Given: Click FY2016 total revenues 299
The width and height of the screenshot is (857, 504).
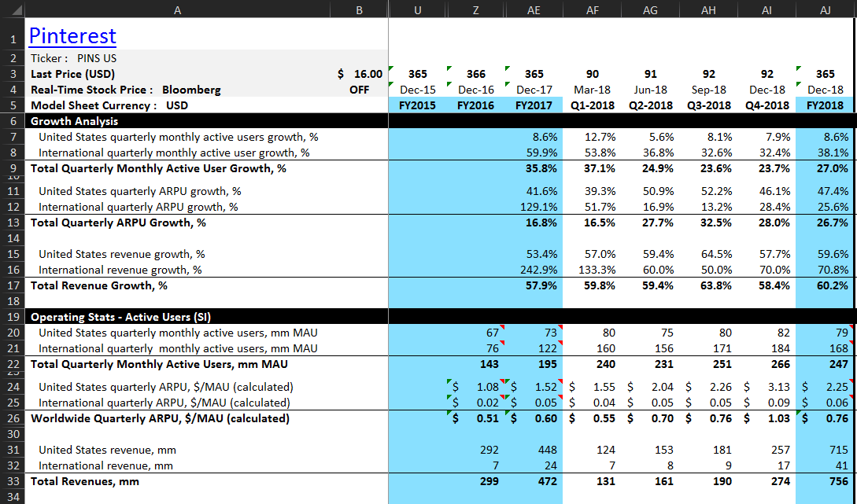Looking at the screenshot, I should tap(476, 482).
